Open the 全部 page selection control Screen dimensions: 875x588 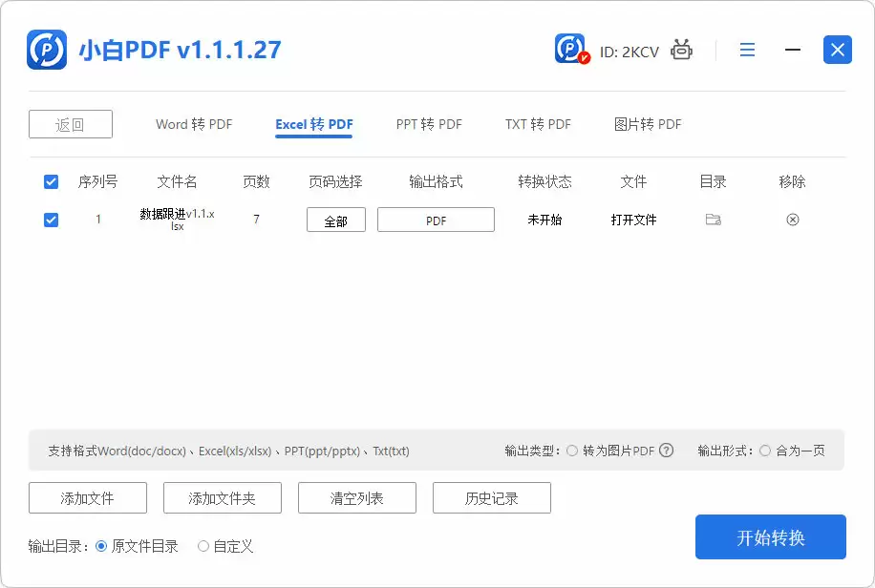pos(335,220)
